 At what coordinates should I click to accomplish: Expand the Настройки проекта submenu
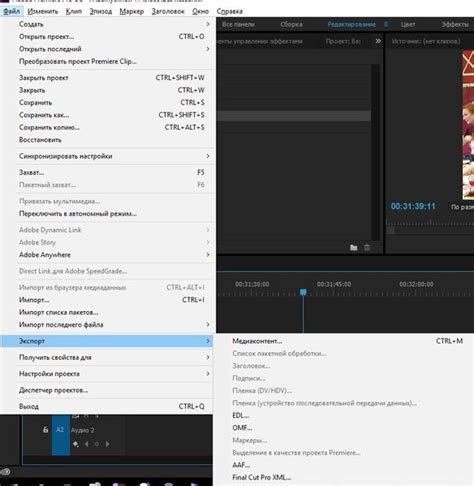coord(208,374)
